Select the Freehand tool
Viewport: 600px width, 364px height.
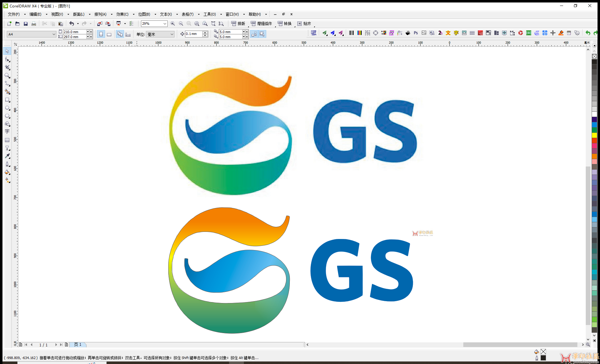7,84
